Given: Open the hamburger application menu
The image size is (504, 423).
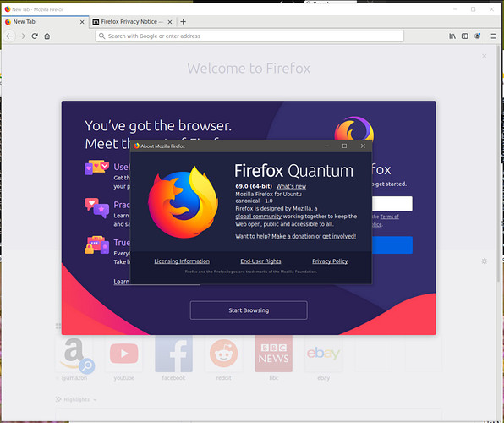Looking at the screenshot, I should click(x=493, y=36).
